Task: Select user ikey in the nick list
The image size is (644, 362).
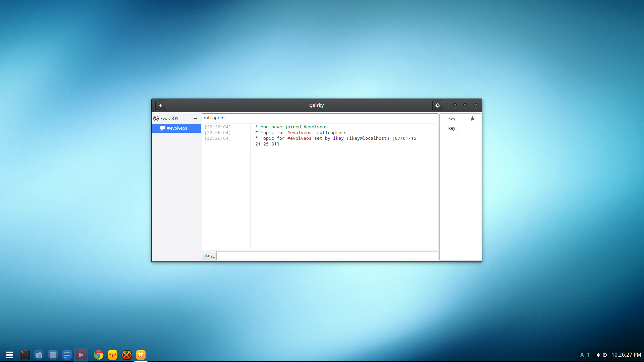Action: point(451,119)
